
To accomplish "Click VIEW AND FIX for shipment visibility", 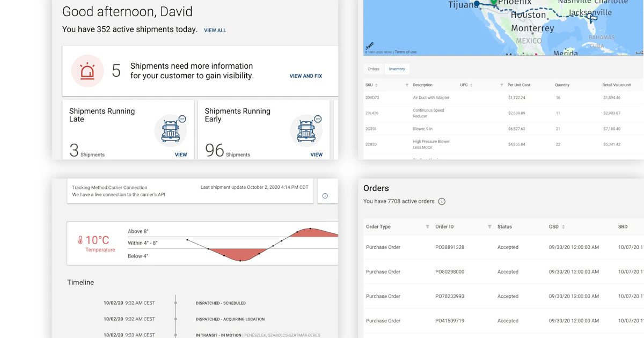I will pyautogui.click(x=305, y=76).
